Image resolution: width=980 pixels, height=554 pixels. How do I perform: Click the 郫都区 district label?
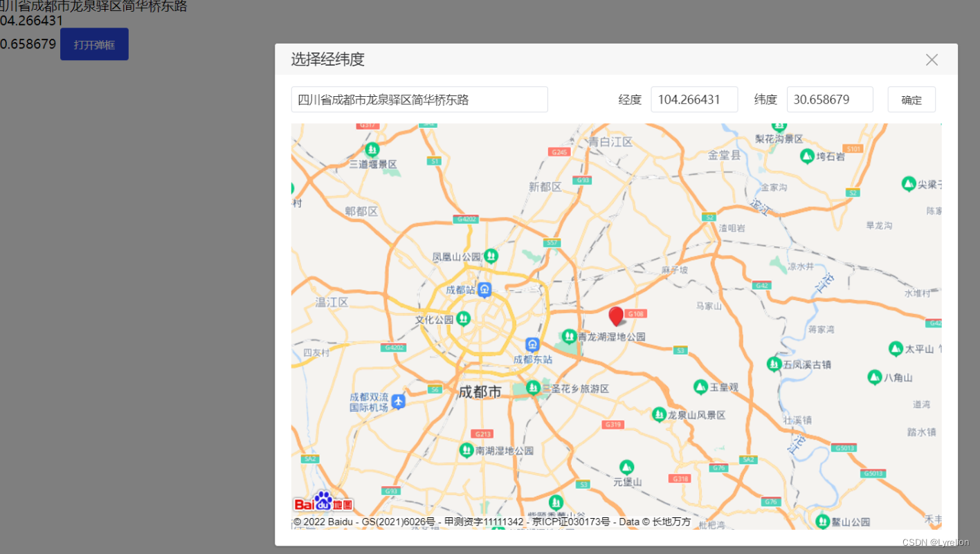[x=361, y=212]
